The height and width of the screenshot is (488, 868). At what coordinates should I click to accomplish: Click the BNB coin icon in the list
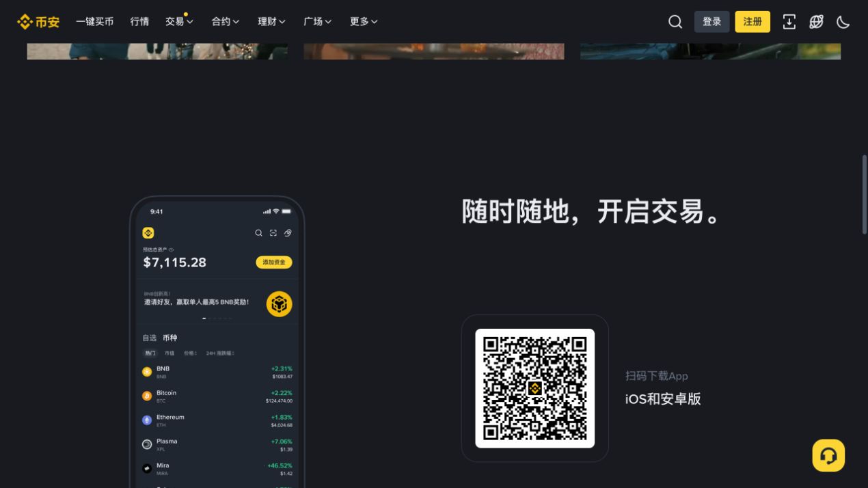(x=147, y=372)
